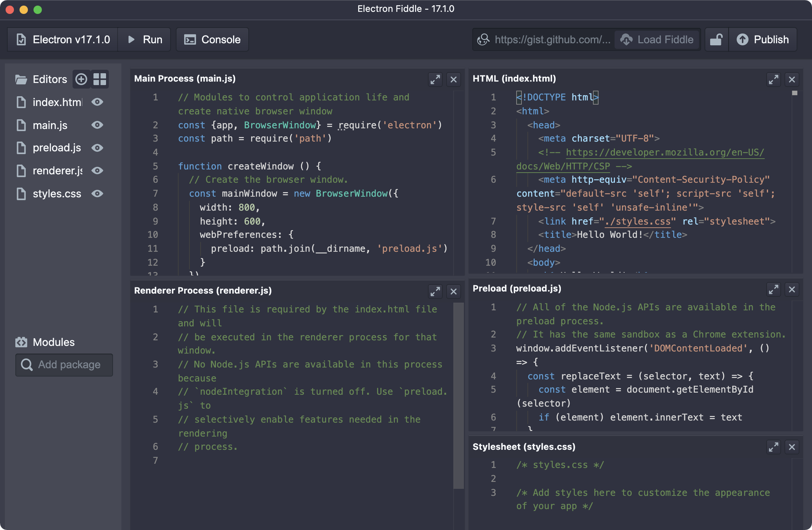Expand the Preload editor to fullscreen
This screenshot has width=812, height=530.
click(774, 289)
